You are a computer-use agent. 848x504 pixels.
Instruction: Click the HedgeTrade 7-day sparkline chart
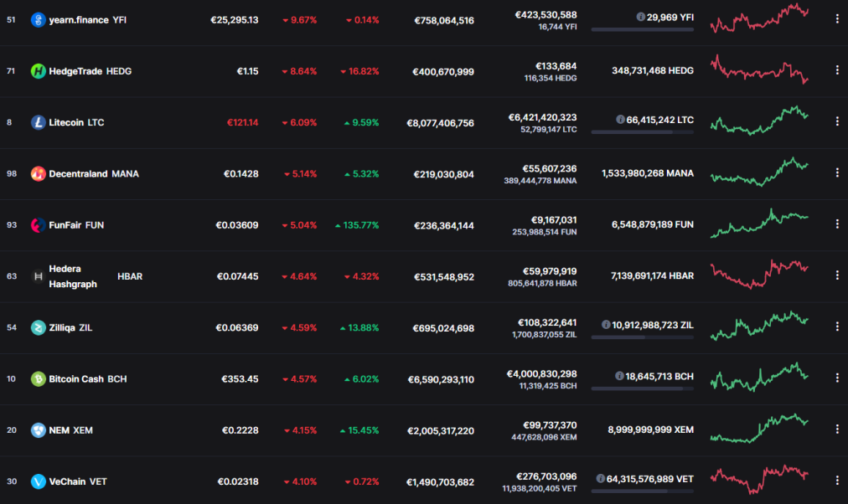[759, 69]
